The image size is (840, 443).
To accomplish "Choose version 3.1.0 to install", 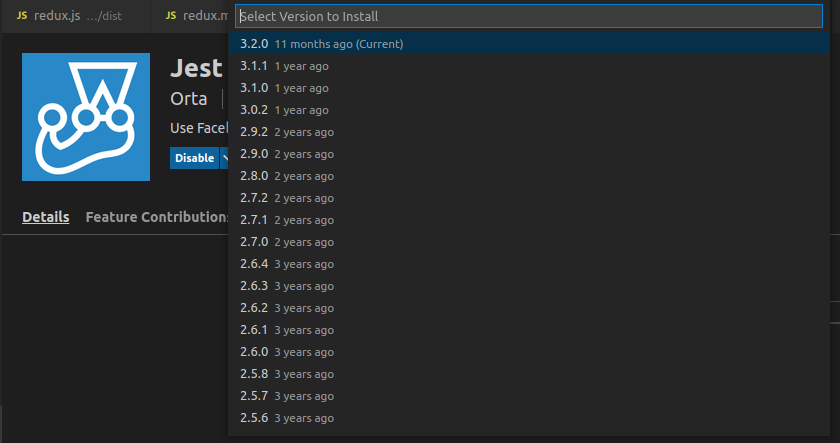I will (529, 88).
